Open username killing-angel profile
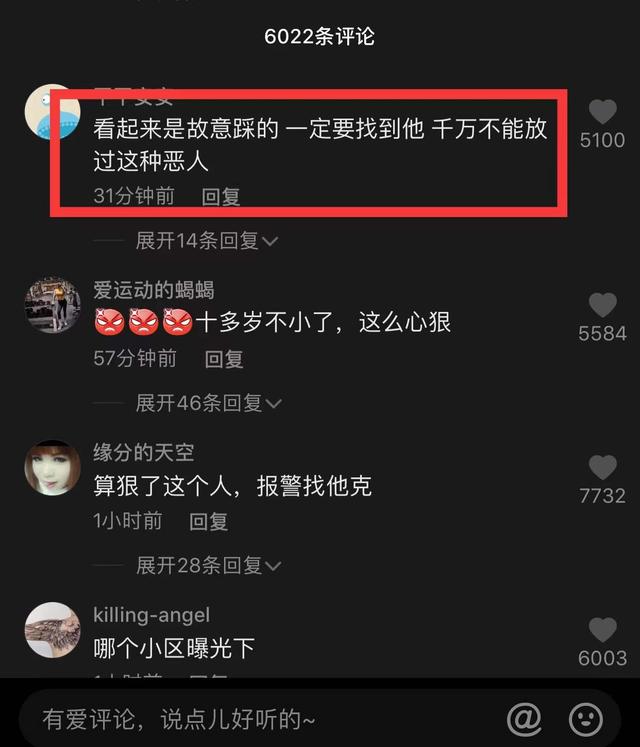This screenshot has height=747, width=640. [x=152, y=615]
